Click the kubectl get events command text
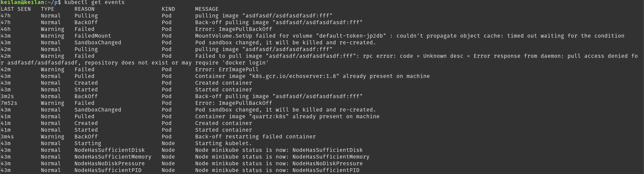Screen dimensions: 644x174 (94, 3)
